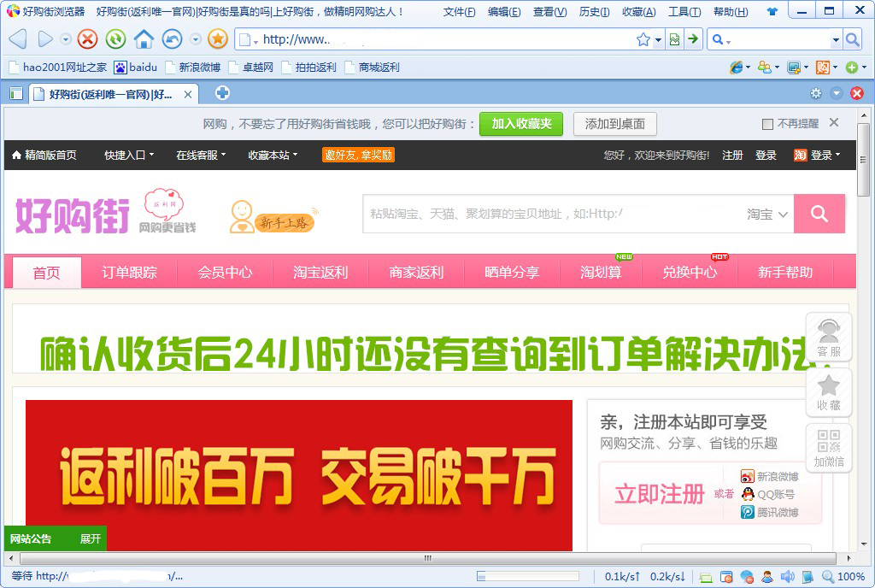Click the tab list sidebar icon
Screen dimensions: 875x588
point(15,94)
